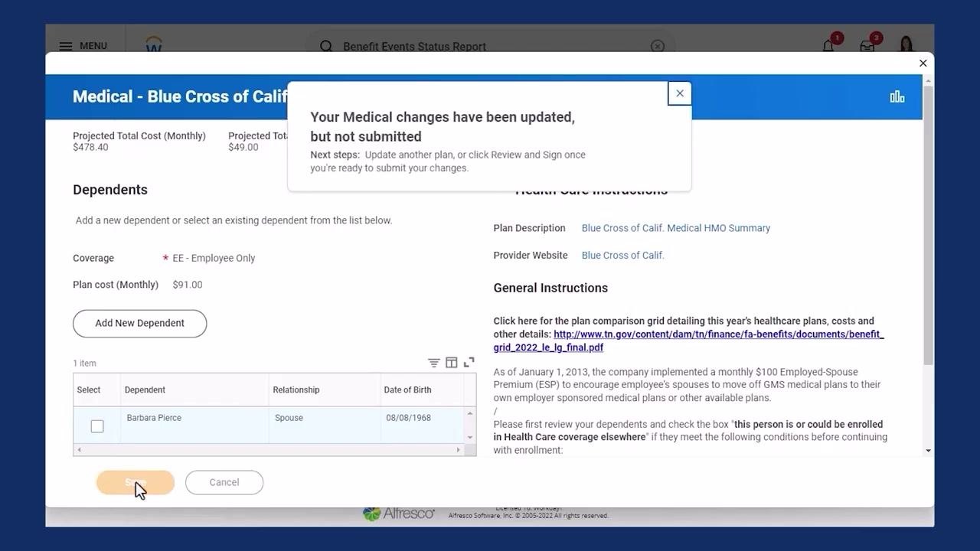The height and width of the screenshot is (551, 980).
Task: Check the Barbara Pierce select checkbox
Action: point(97,426)
